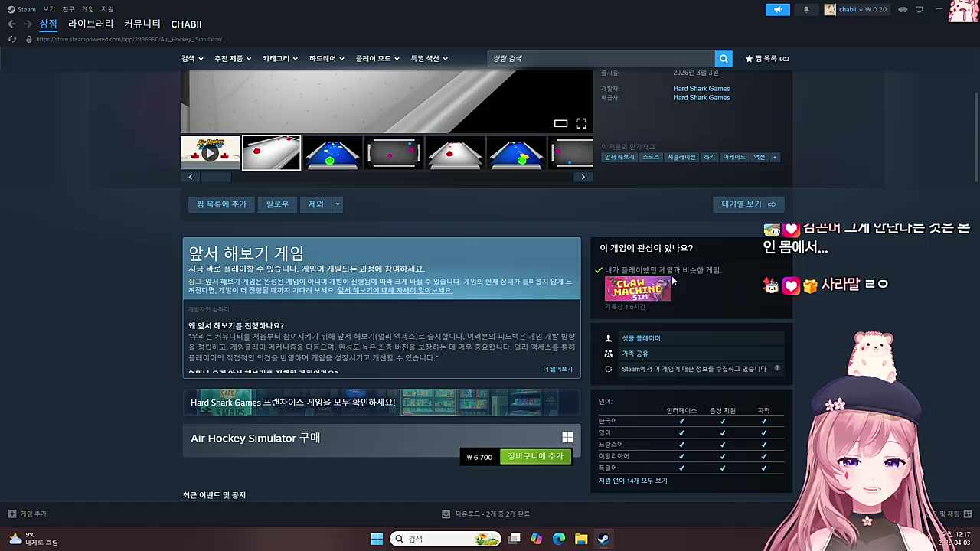Viewport: 980px width, 551px height.
Task: Click the blue magnifier search button
Action: pyautogui.click(x=724, y=58)
